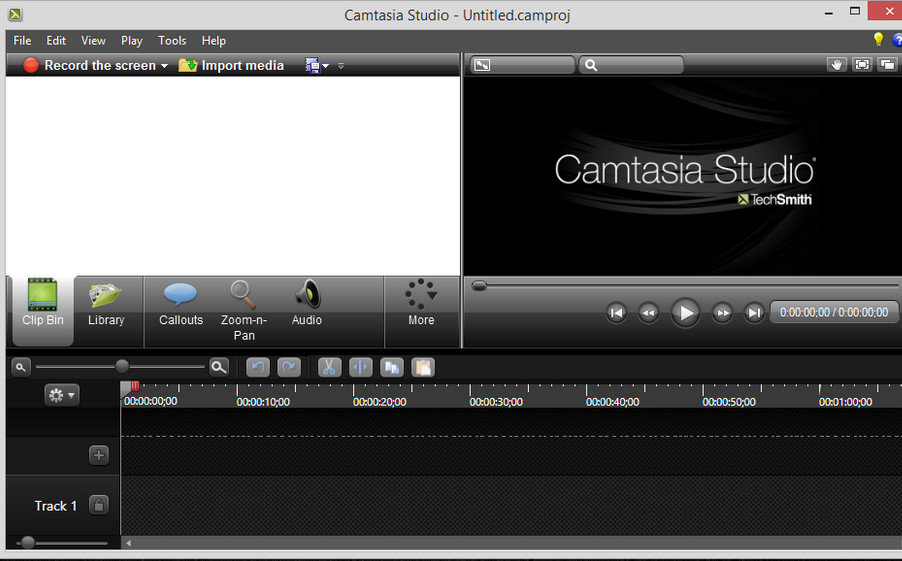This screenshot has width=902, height=561.
Task: Click timeline ruler at 00:00:30;00
Action: point(496,402)
